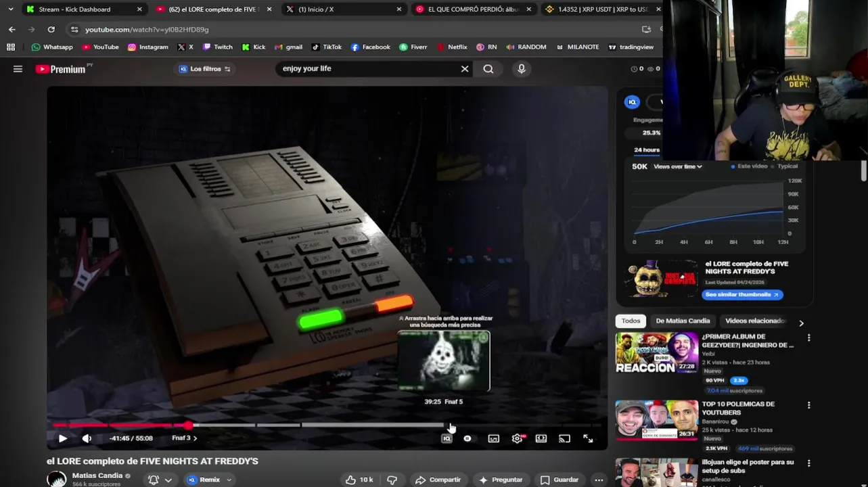View site information icon in address bar

[x=74, y=30]
